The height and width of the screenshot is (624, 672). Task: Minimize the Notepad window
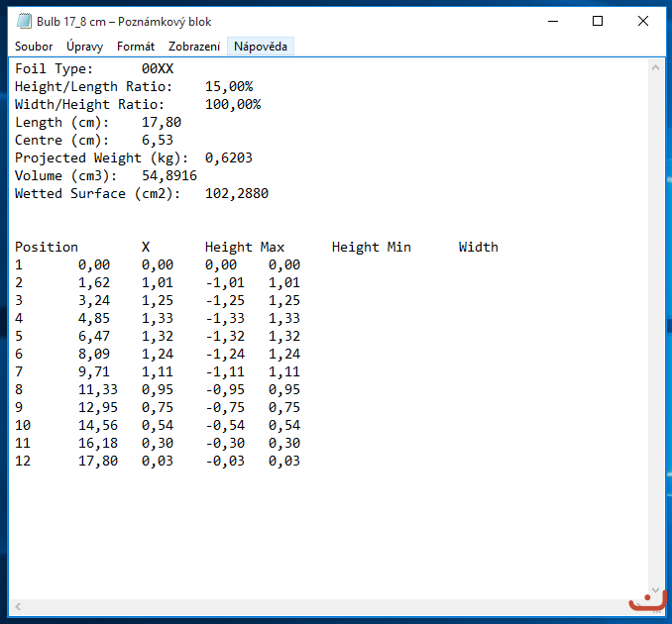pyautogui.click(x=552, y=21)
